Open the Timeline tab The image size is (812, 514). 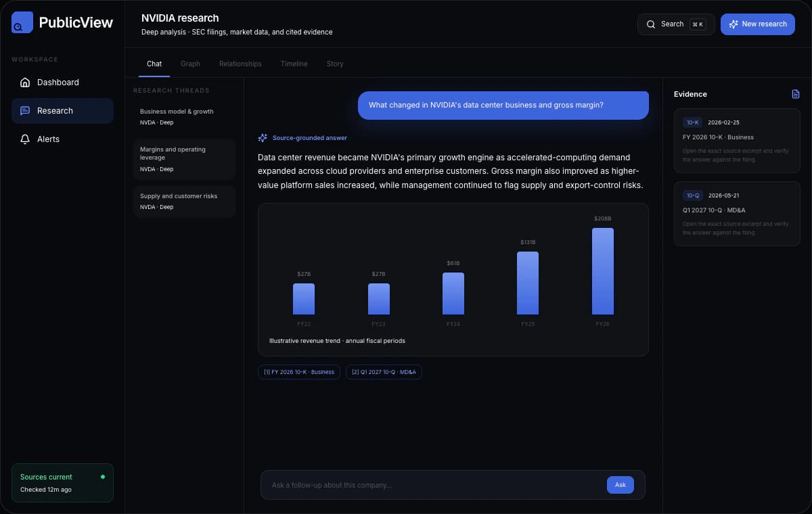294,64
